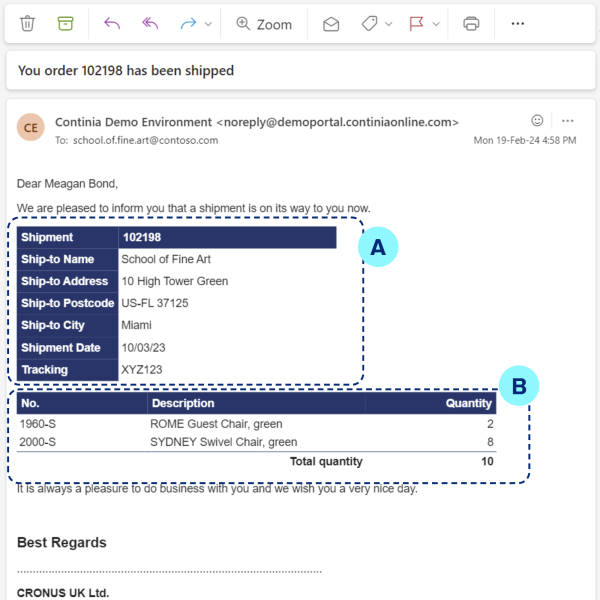Delete the email with the trash icon
Image resolution: width=600 pixels, height=600 pixels.
click(x=28, y=24)
